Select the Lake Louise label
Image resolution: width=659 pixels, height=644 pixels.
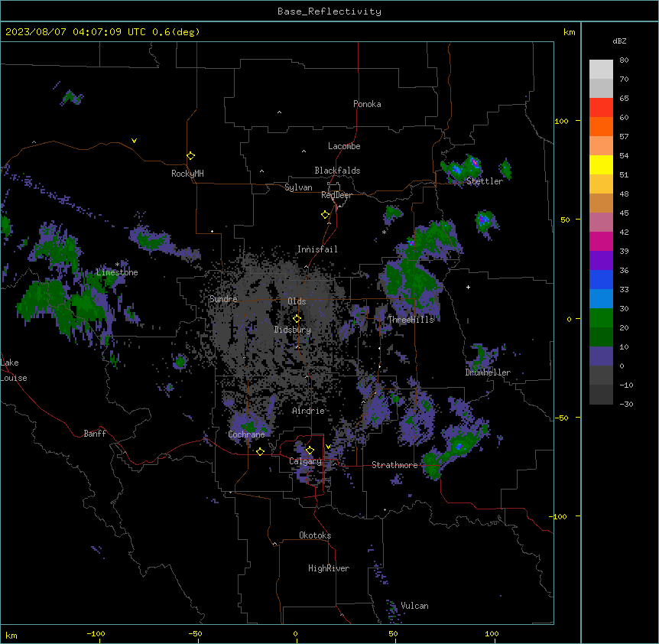(14, 370)
